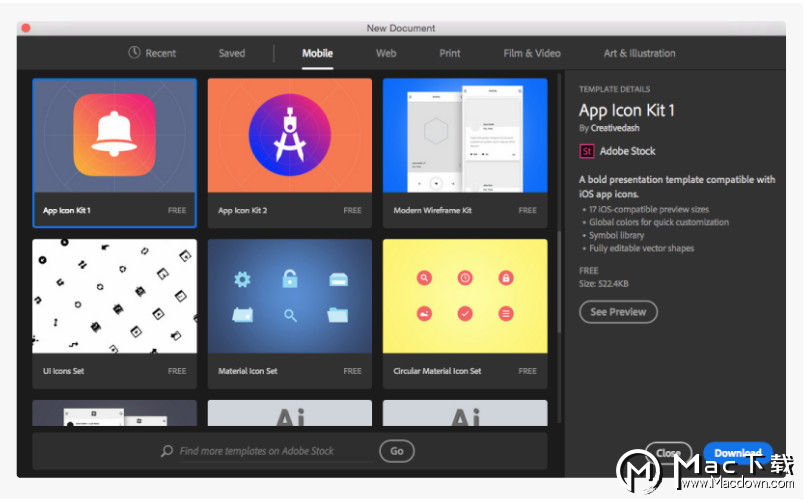Click the Close button
Image resolution: width=804 pixels, height=500 pixels.
pos(669,453)
